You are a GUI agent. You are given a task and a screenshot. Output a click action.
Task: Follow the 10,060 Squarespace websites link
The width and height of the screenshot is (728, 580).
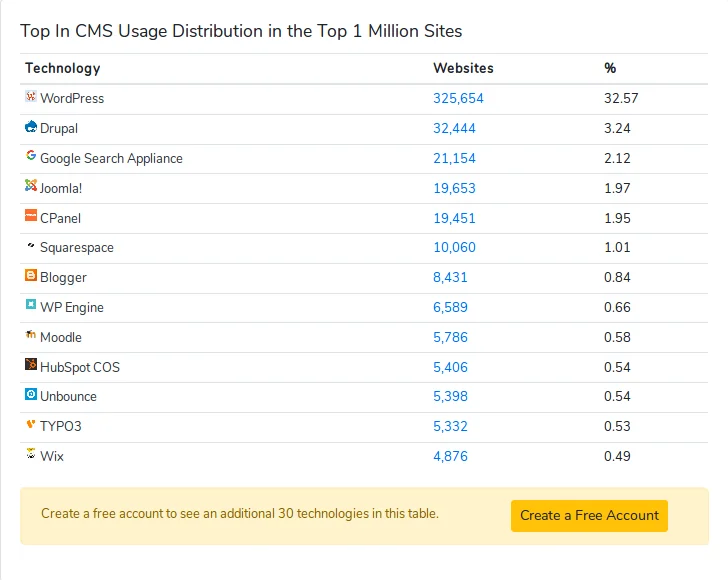pos(454,247)
